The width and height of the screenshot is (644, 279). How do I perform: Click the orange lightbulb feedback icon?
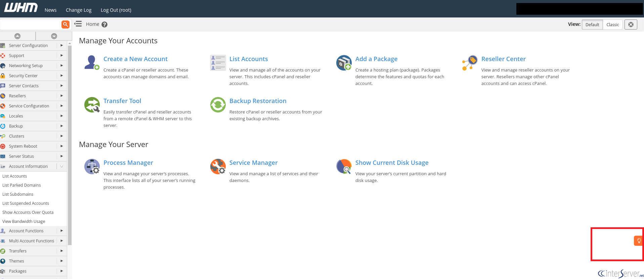point(639,241)
